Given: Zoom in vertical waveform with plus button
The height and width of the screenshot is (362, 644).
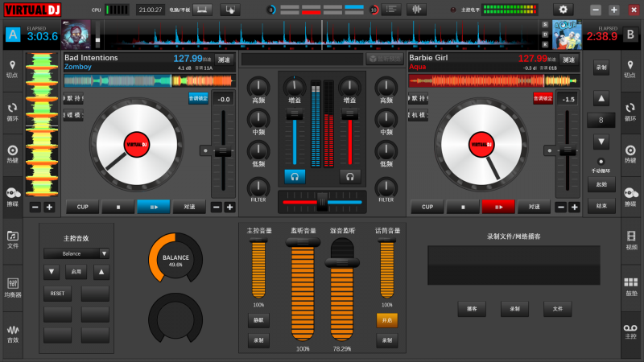Looking at the screenshot, I should [x=49, y=208].
